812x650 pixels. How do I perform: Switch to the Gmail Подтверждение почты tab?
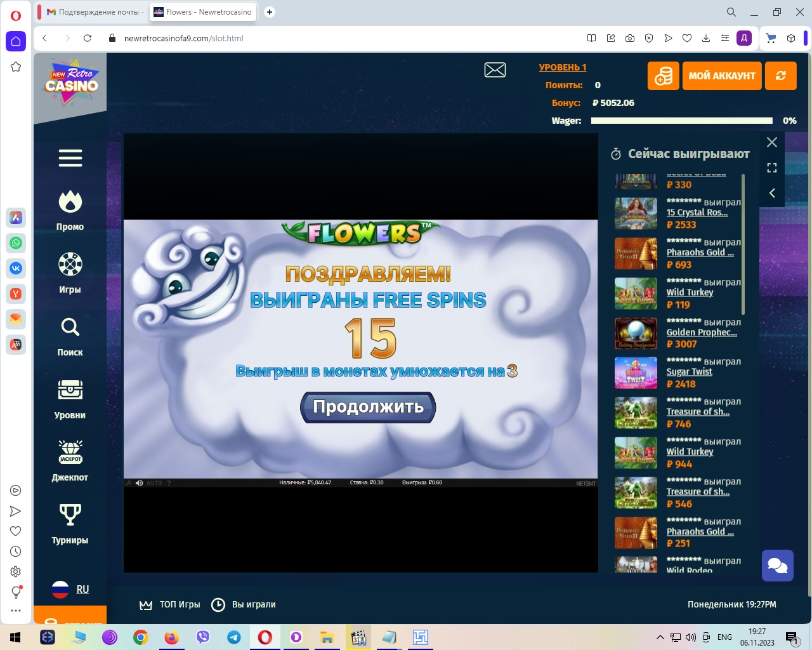(x=93, y=12)
